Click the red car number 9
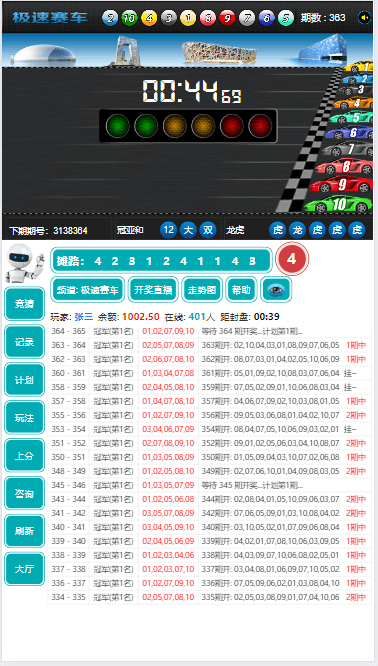The width and height of the screenshot is (378, 666). [341, 185]
